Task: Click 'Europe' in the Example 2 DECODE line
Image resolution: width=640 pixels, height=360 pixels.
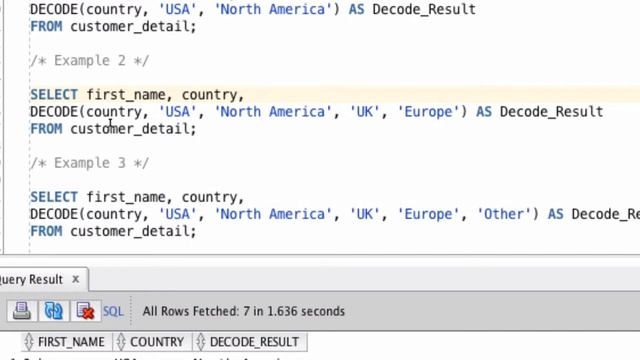Action: coord(428,112)
